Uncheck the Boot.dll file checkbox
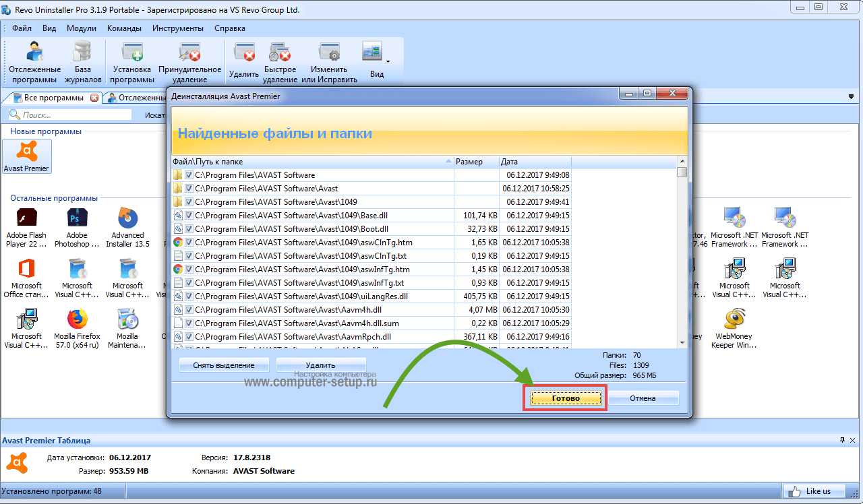The height and width of the screenshot is (504, 863). 189,229
